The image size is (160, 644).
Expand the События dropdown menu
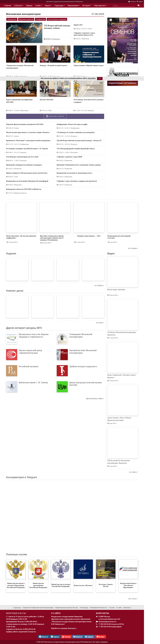pos(19,5)
